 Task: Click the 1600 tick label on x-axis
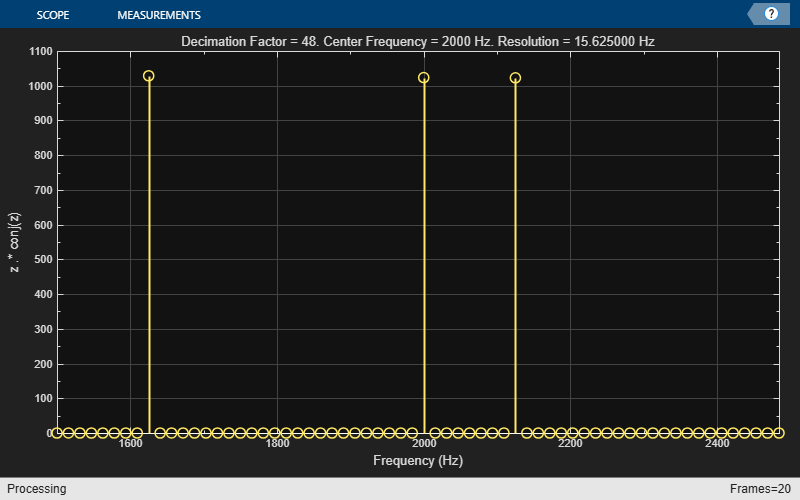(130, 444)
